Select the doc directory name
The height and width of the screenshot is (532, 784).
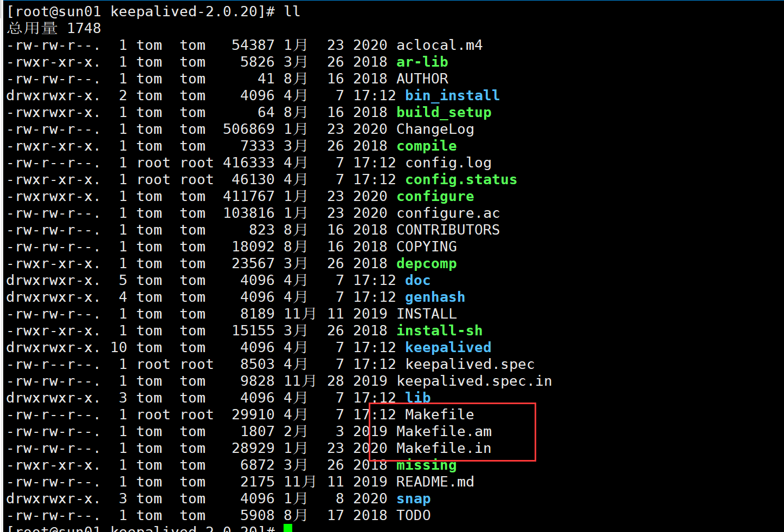418,280
